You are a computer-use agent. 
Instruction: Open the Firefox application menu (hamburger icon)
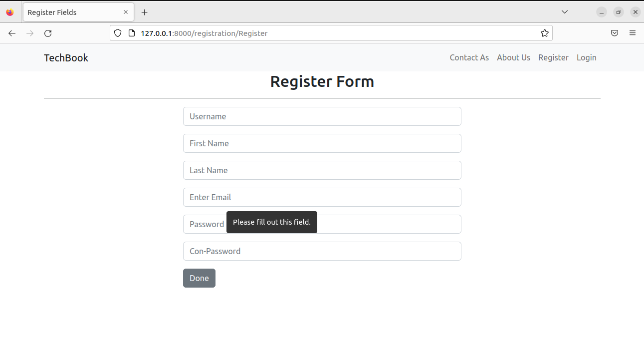pos(633,33)
